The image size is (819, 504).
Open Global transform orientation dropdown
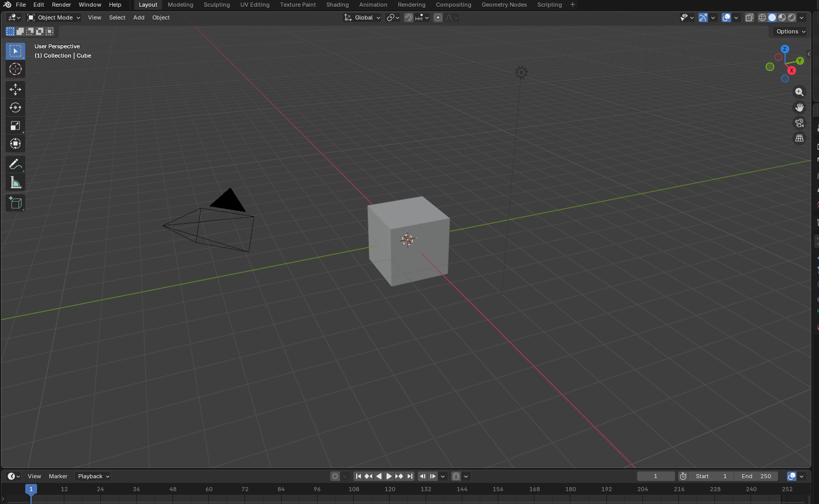pyautogui.click(x=363, y=17)
